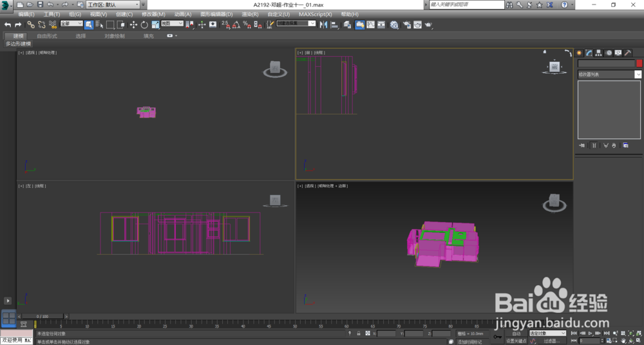Click the front viewport ViewCube
Image resolution: width=644 pixels, height=345 pixels.
tap(554, 67)
